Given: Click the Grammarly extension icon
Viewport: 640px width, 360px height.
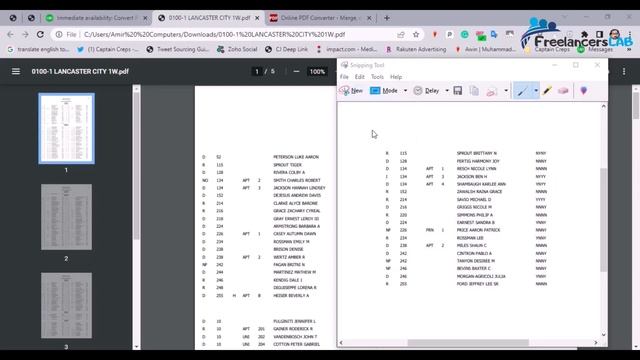Looking at the screenshot, I should (x=464, y=35).
